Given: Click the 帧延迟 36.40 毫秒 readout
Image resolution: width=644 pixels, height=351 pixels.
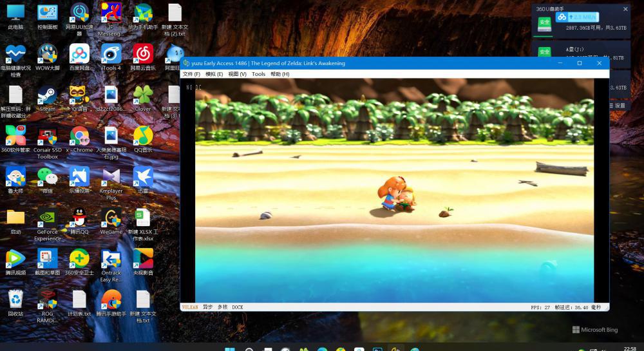Looking at the screenshot, I should 578,307.
